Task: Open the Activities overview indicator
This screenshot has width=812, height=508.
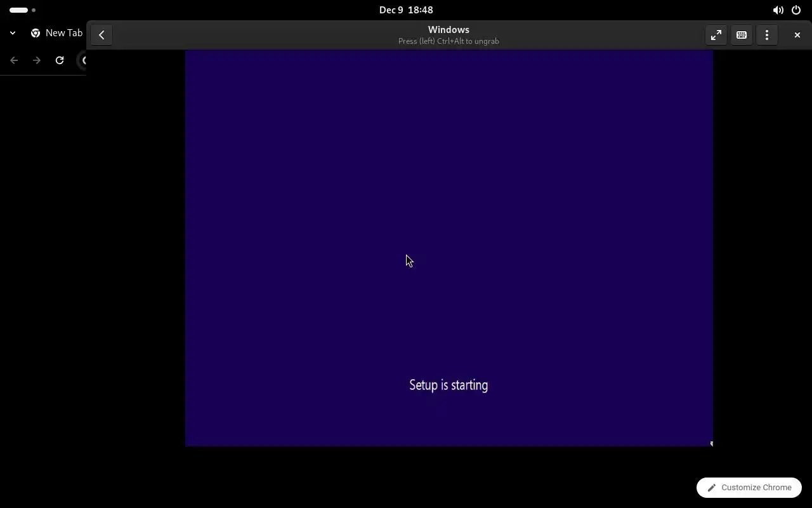Action: point(23,10)
